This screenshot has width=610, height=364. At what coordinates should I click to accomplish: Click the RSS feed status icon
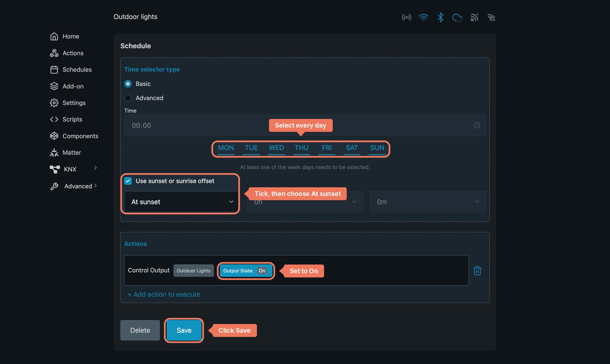pyautogui.click(x=474, y=17)
